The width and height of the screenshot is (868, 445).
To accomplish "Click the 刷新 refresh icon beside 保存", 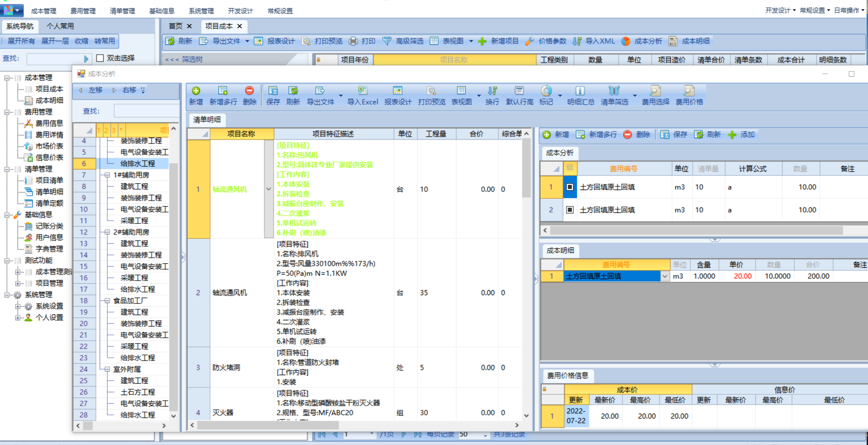I will pyautogui.click(x=293, y=91).
